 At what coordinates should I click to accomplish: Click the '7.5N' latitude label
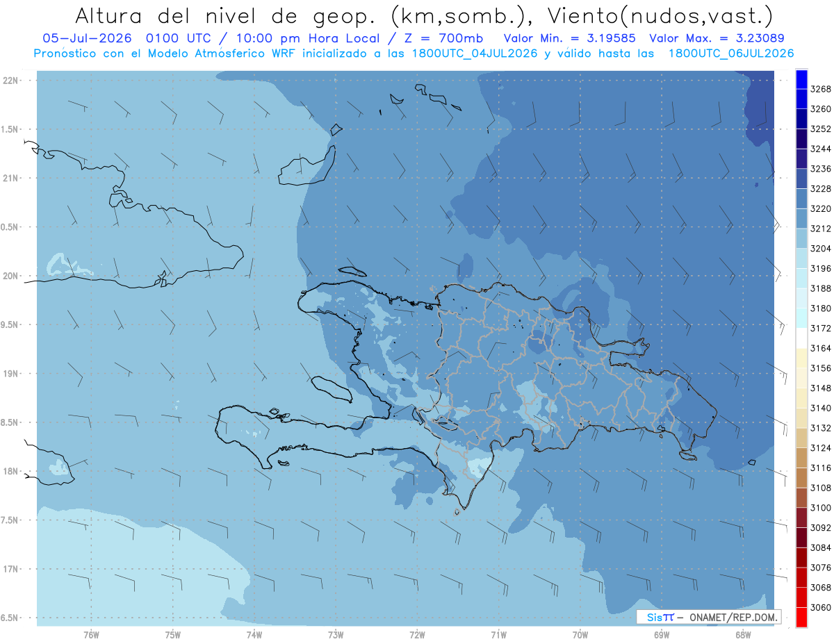9,520
